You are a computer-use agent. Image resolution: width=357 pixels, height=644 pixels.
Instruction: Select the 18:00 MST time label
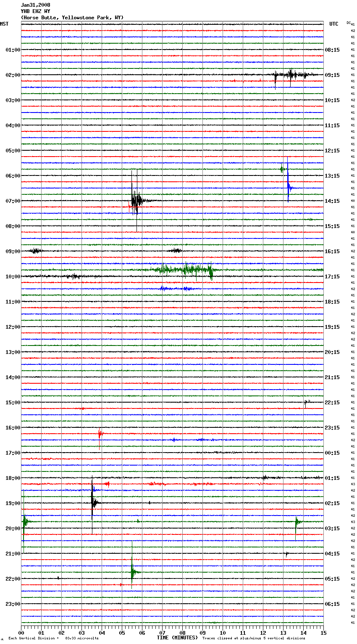[13, 478]
